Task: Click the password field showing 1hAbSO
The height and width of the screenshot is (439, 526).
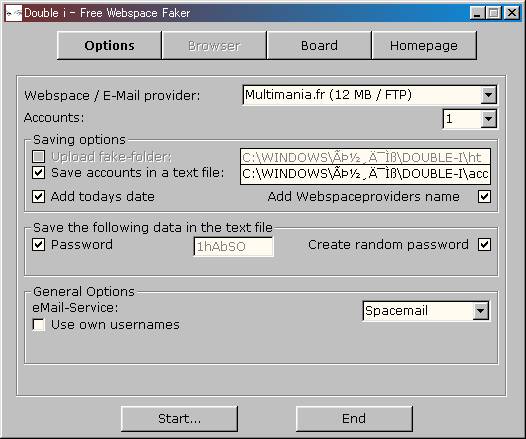Action: 233,247
